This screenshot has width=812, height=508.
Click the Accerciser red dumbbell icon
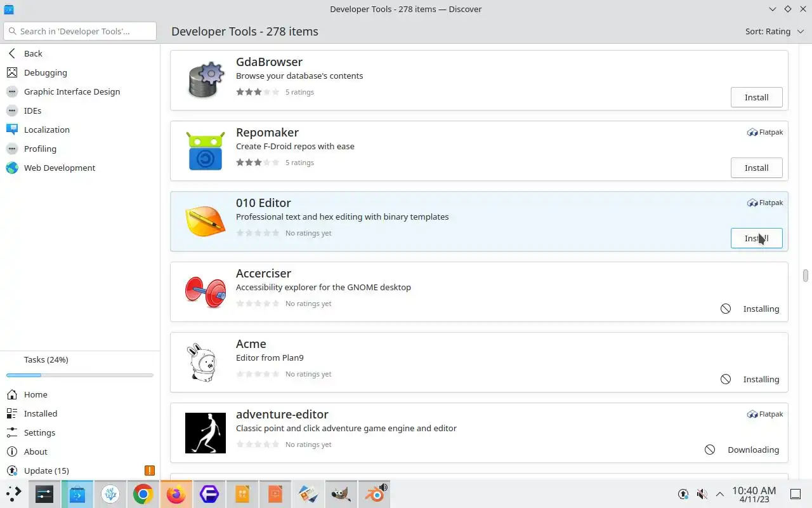[x=206, y=291]
